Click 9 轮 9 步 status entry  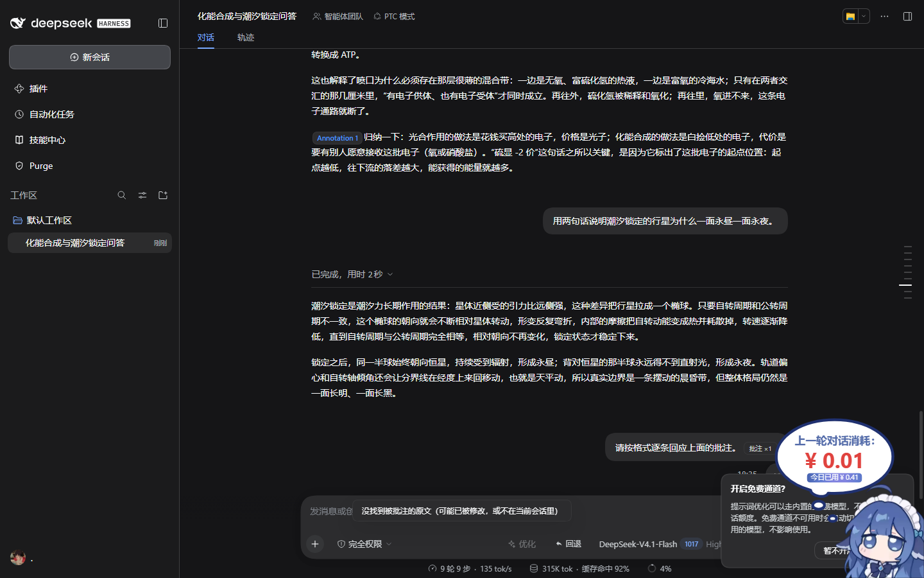(470, 568)
